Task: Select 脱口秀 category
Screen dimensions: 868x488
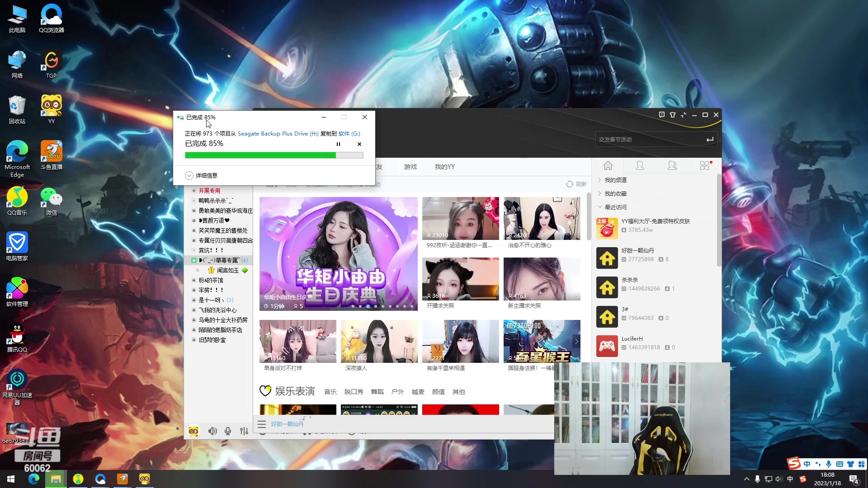Action: pos(354,392)
